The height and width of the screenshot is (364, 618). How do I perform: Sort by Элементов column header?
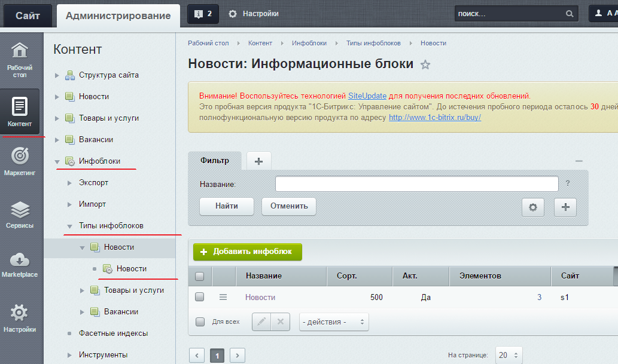[480, 276]
